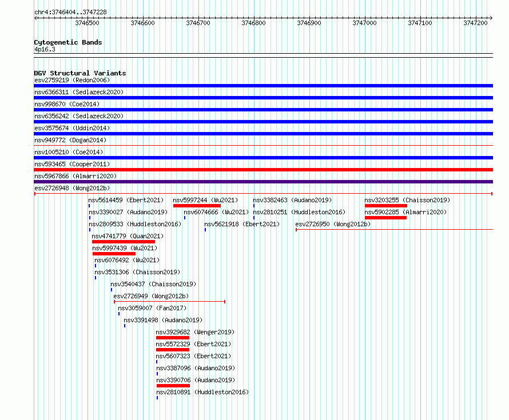Click nsv6356242 (Sedlazeck2020) label

point(79,116)
